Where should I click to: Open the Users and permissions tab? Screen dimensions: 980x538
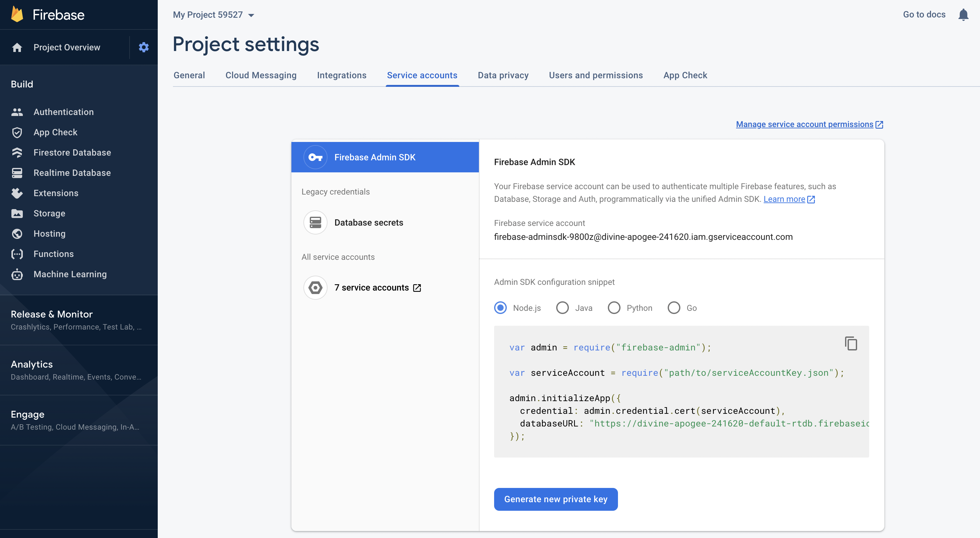coord(595,75)
